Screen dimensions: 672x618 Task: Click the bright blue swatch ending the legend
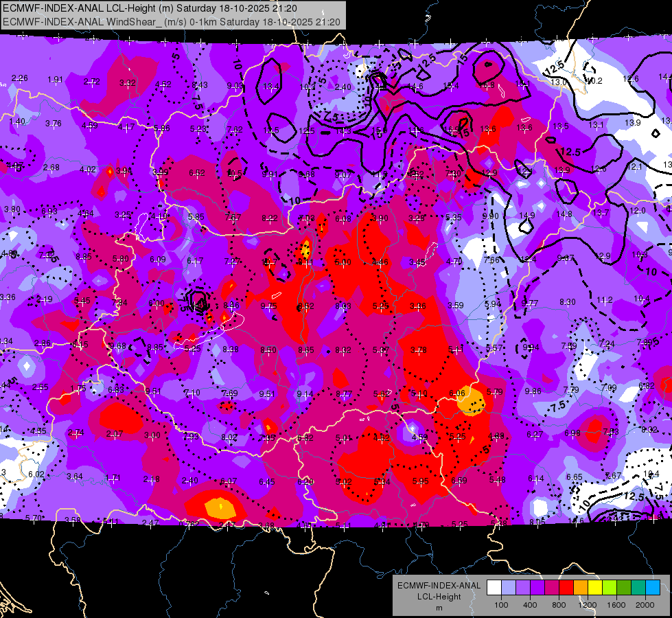[x=653, y=588]
